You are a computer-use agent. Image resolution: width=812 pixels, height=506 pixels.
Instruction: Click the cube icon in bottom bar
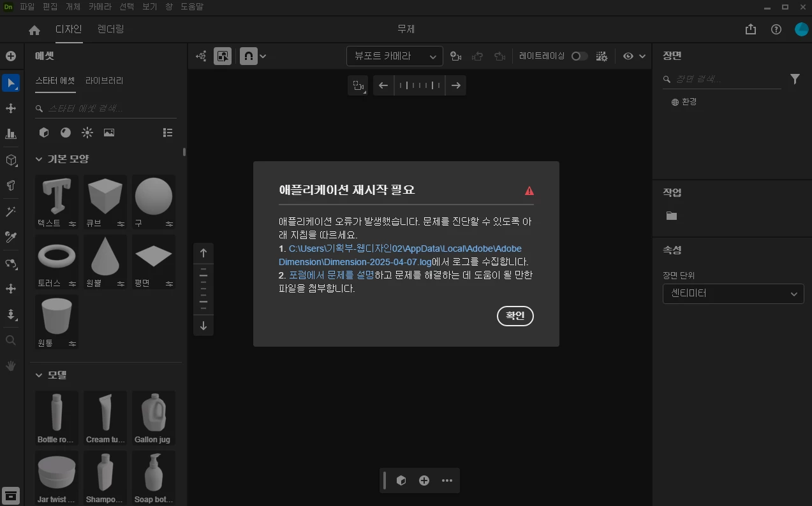click(x=401, y=481)
